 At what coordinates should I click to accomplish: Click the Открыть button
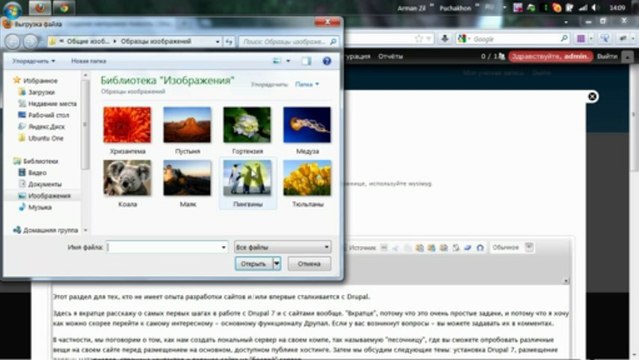253,264
